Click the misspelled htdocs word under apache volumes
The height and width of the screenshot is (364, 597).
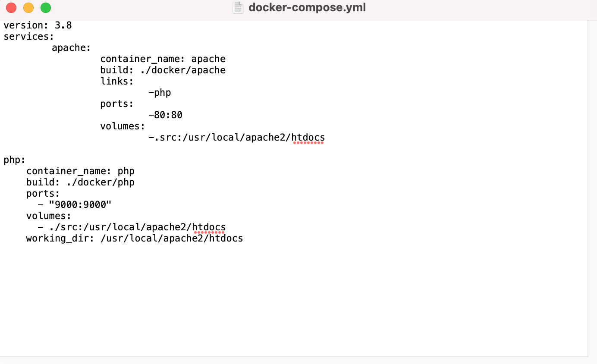pyautogui.click(x=309, y=137)
